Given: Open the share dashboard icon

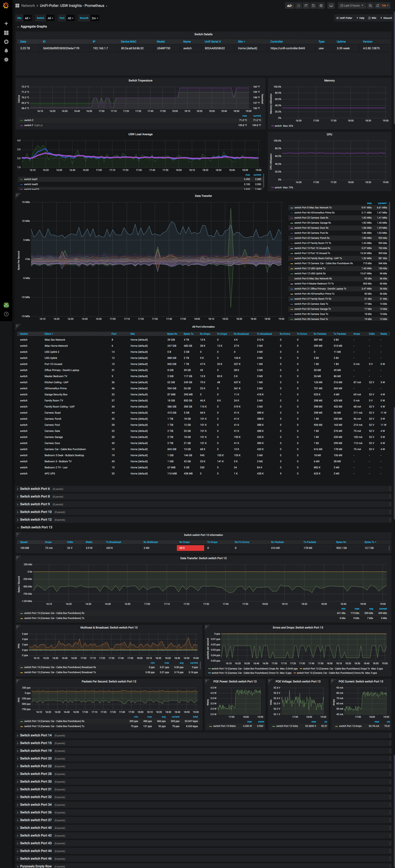Looking at the screenshot, I should point(306,6).
